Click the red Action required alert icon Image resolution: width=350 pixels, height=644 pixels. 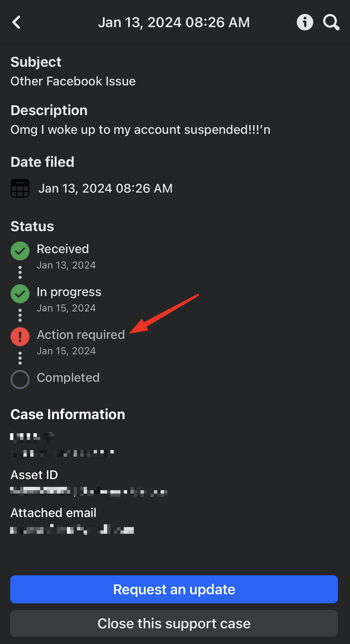click(20, 336)
